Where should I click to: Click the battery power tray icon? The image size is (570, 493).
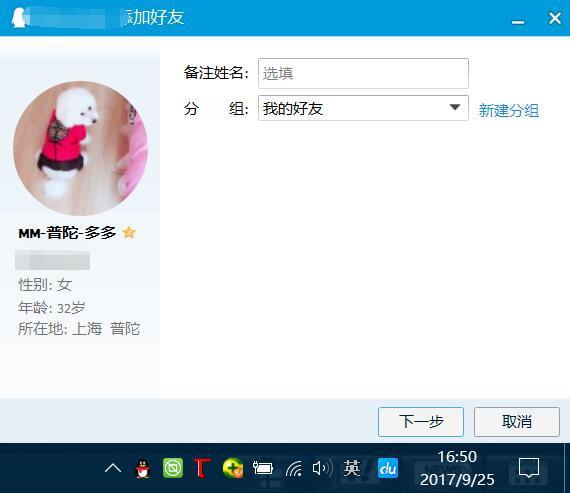click(x=262, y=468)
